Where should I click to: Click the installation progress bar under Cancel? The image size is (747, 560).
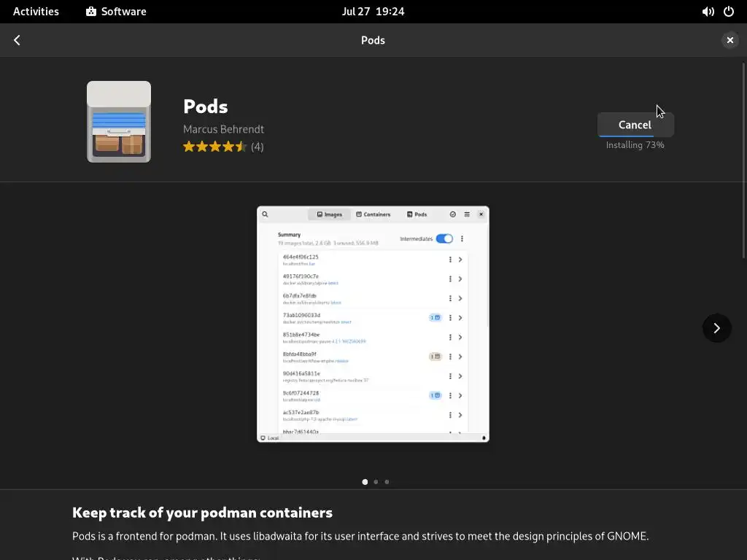pyautogui.click(x=635, y=136)
